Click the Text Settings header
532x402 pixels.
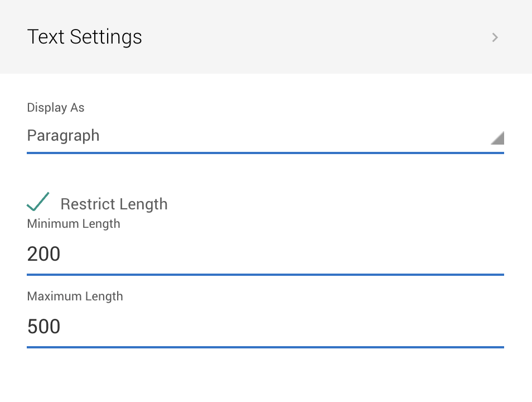[84, 37]
